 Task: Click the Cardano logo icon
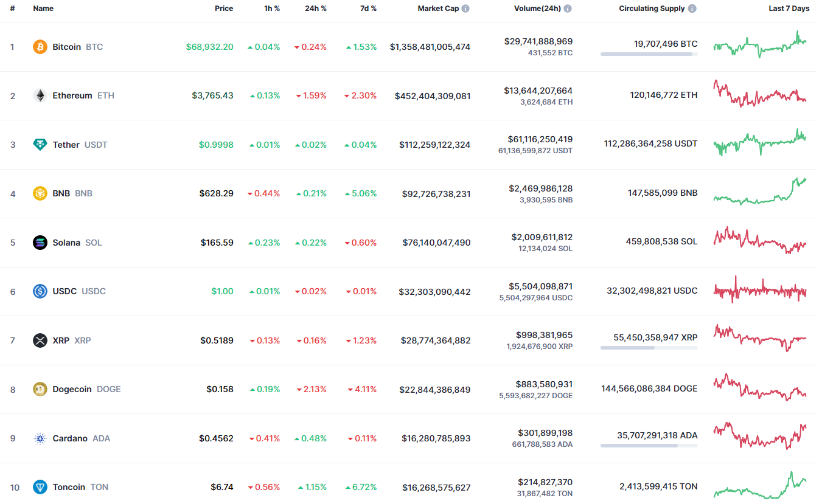(x=40, y=438)
